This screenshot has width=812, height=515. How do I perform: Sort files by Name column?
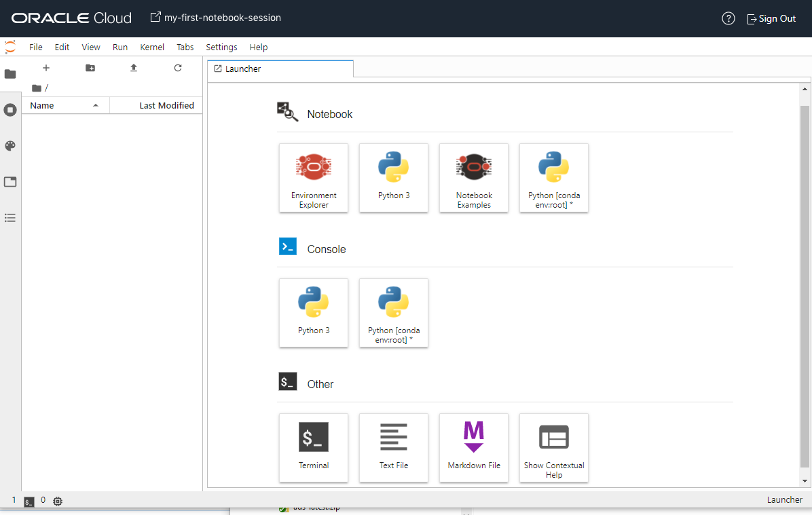[x=65, y=106]
